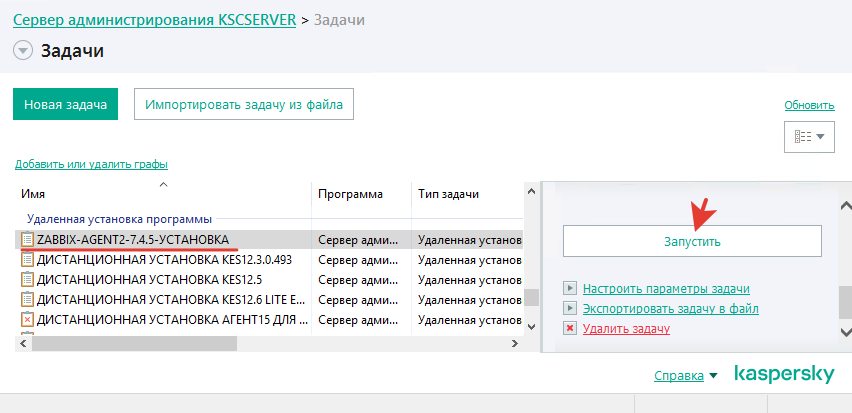Sort by the Программа column header
This screenshot has height=413, width=852.
(360, 193)
